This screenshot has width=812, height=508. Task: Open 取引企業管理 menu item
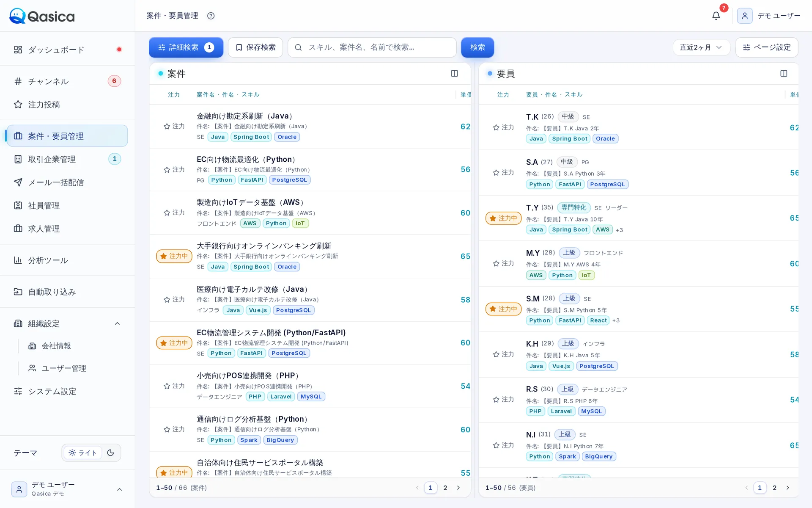pyautogui.click(x=67, y=159)
